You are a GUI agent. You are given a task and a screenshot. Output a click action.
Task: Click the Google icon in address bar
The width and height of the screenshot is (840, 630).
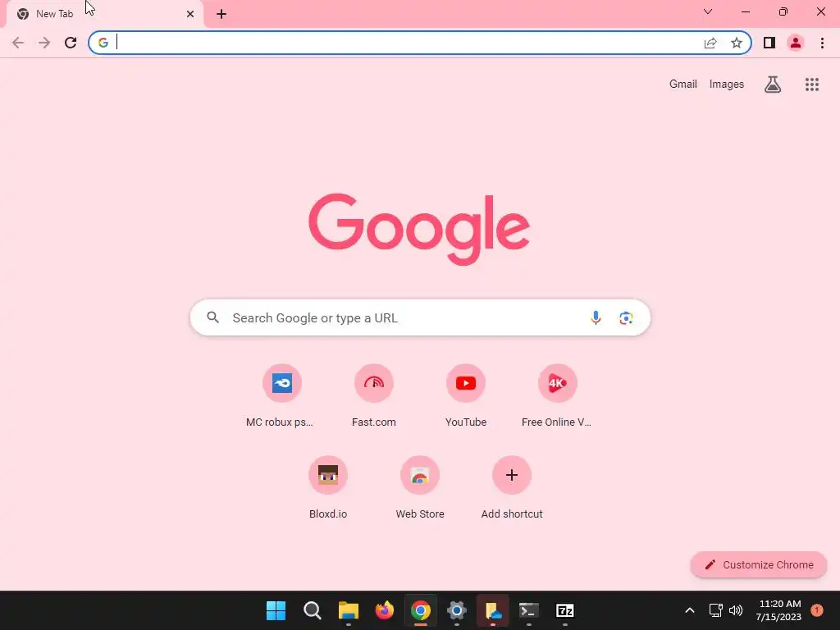coord(103,43)
